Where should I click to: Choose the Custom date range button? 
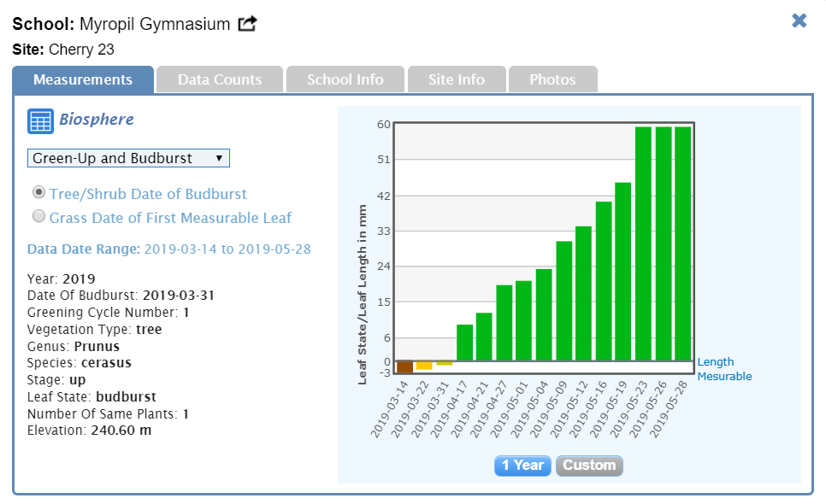coord(589,466)
